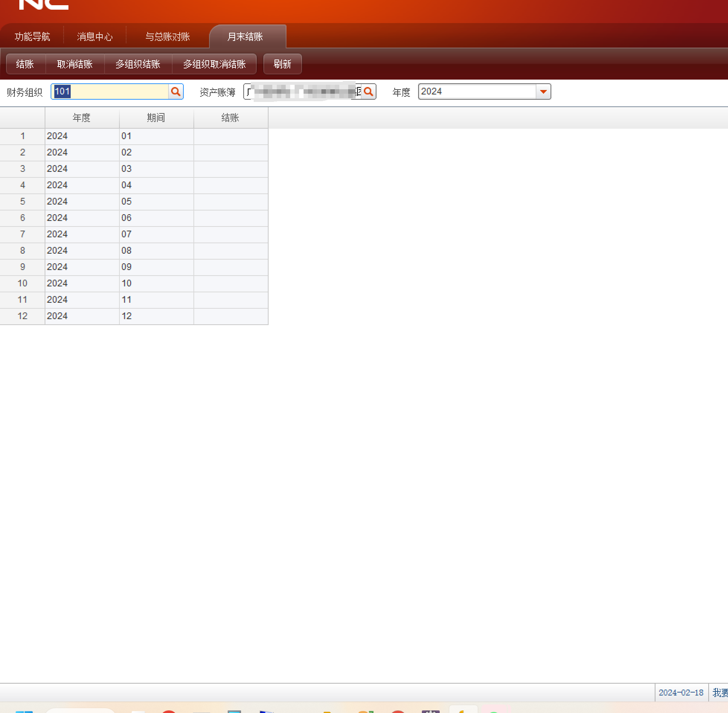The width and height of the screenshot is (728, 713).
Task: Click the 年度 column header
Action: click(81, 118)
